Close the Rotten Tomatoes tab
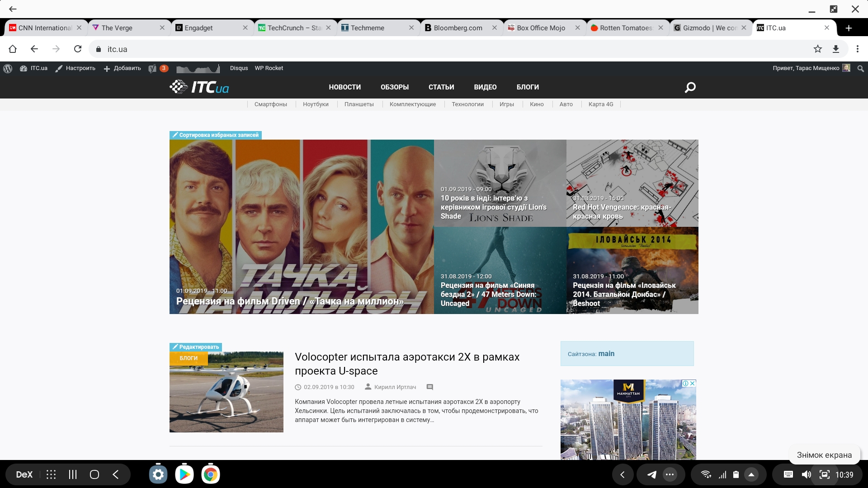 pos(660,28)
